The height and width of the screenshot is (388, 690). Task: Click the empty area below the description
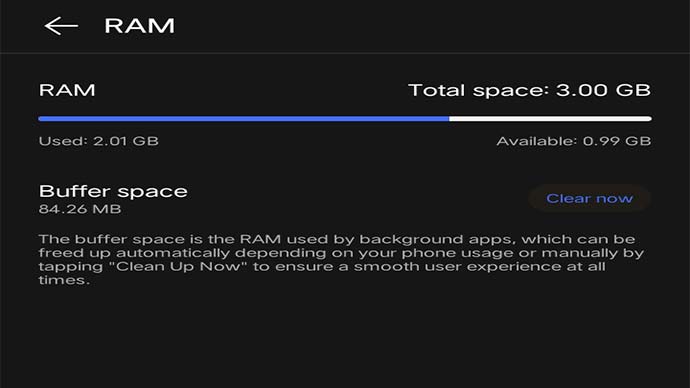tap(345, 339)
